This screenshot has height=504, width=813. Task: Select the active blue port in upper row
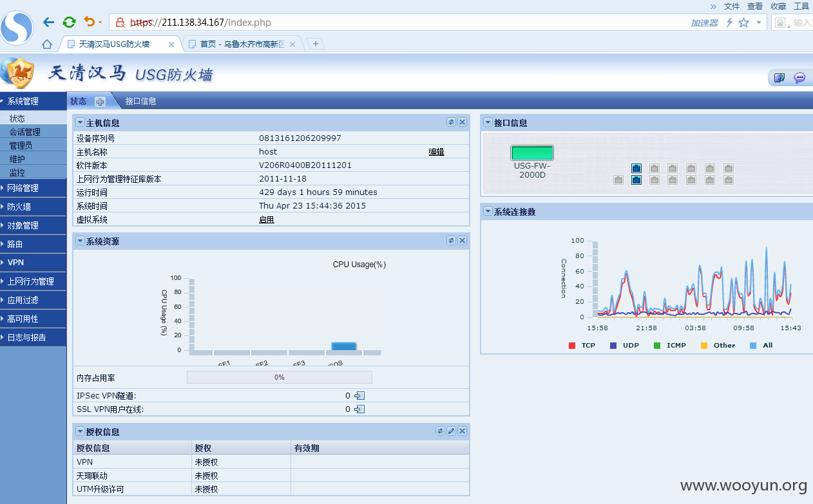(636, 168)
